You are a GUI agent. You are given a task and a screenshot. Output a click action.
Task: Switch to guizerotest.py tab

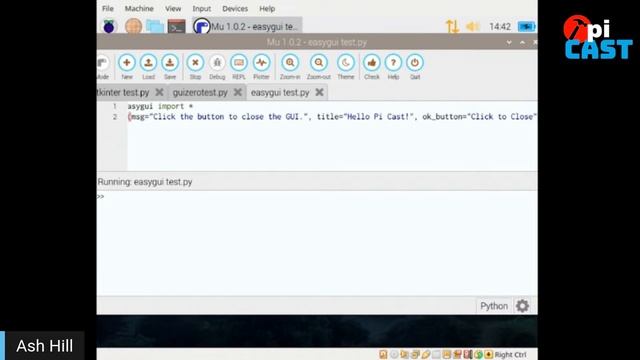[x=200, y=93]
